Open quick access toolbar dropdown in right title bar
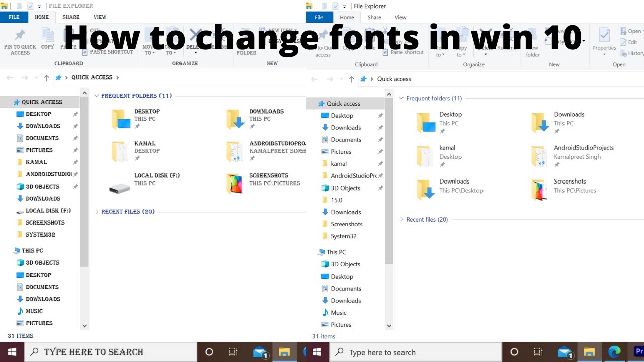Image resolution: width=644 pixels, height=362 pixels. [345, 6]
